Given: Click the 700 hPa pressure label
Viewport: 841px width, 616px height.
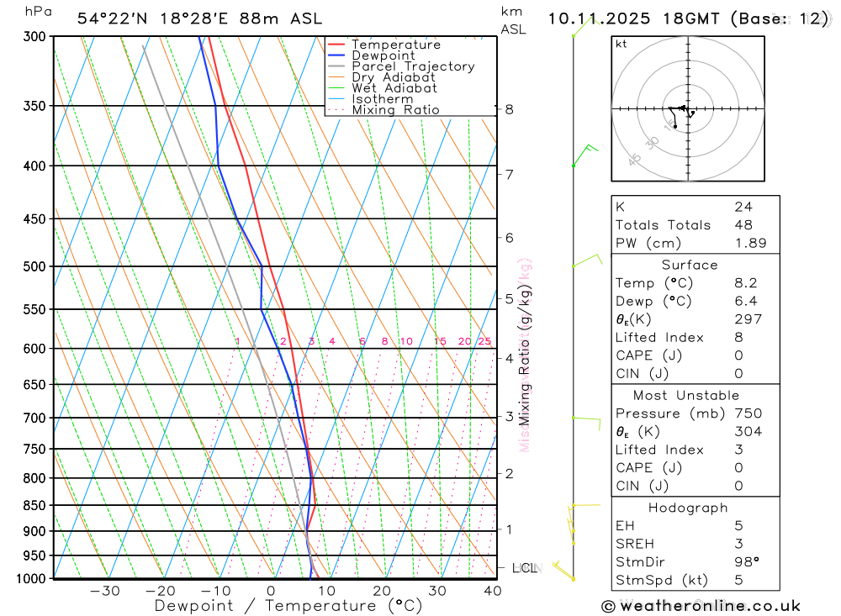Looking at the screenshot, I should 34,418.
